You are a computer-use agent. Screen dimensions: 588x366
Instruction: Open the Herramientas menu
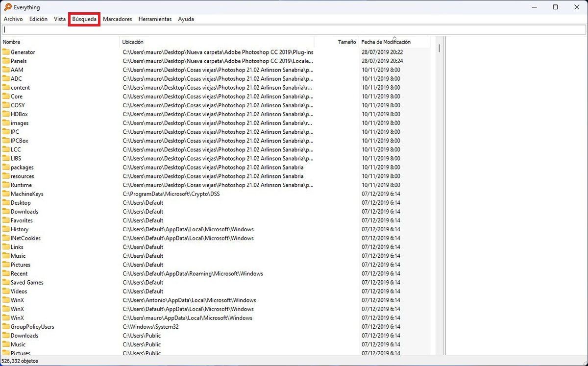[155, 19]
